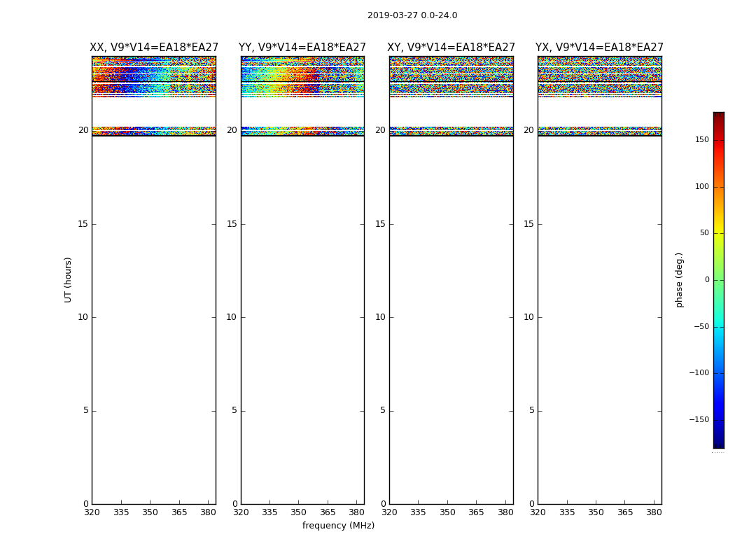Viewport: 735px width, 560px height.
Task: Click the XX panel phase data near 23 hours
Action: tap(154, 73)
